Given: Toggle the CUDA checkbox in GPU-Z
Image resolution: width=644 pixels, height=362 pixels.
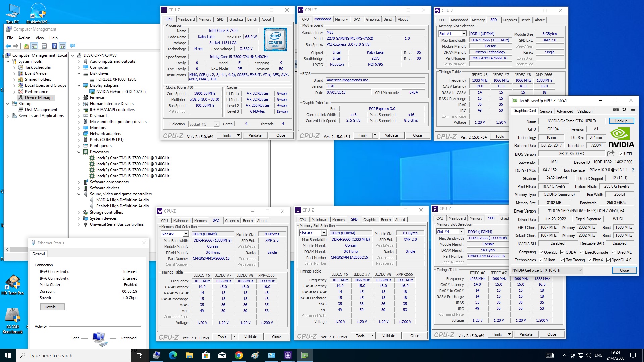Looking at the screenshot, I should [562, 252].
